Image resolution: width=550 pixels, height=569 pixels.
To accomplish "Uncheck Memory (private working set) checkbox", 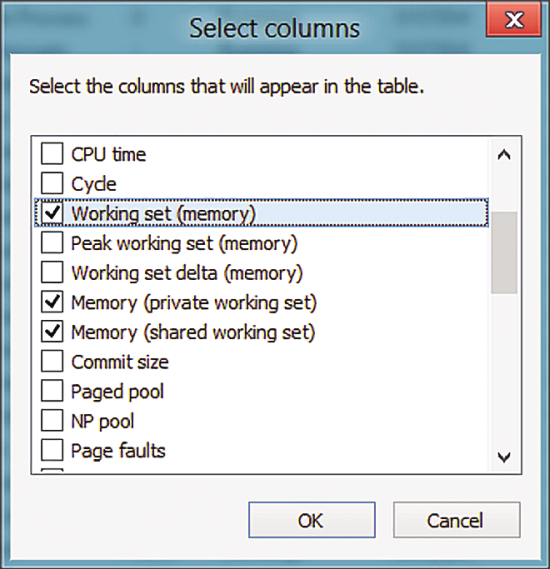I will pos(52,302).
